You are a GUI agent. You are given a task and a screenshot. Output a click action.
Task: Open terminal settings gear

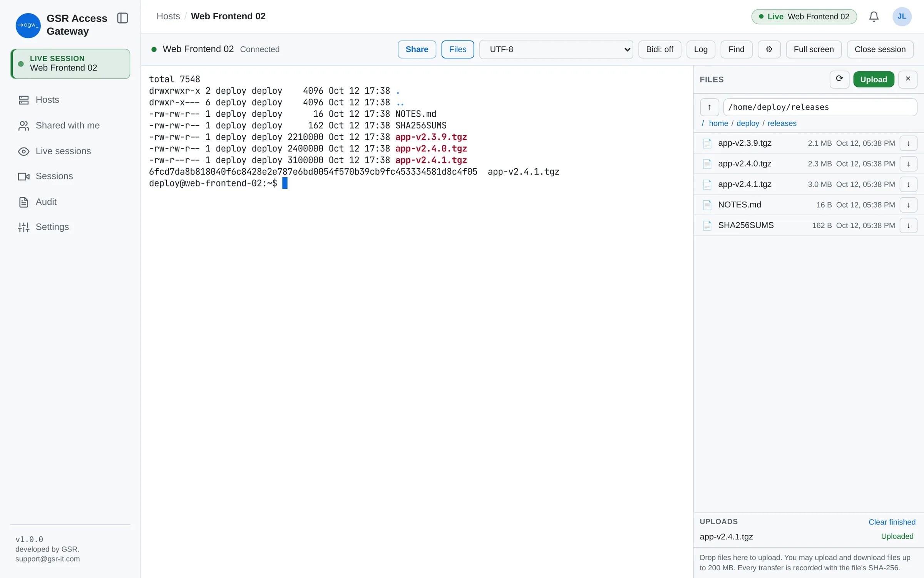(769, 49)
